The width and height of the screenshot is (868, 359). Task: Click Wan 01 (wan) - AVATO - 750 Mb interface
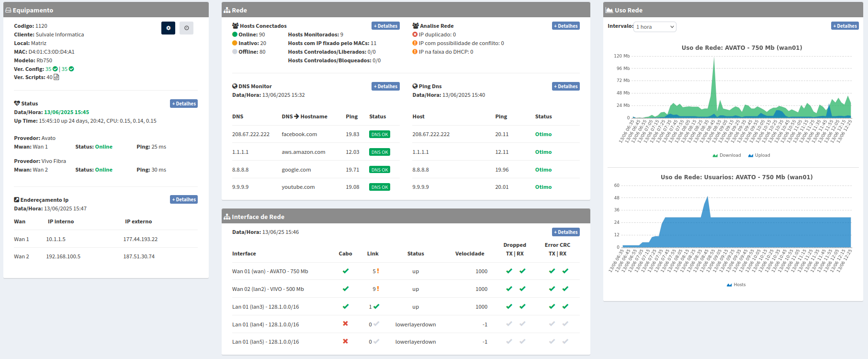coord(270,271)
